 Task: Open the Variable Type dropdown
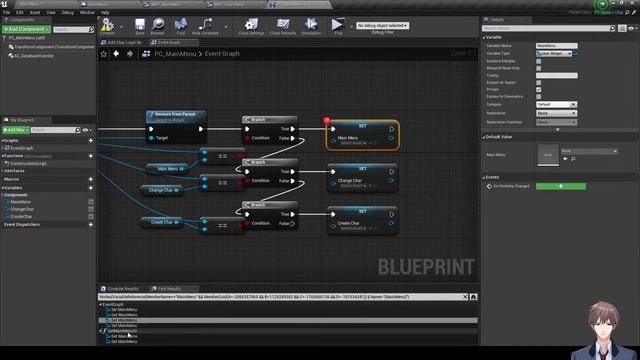click(x=554, y=53)
